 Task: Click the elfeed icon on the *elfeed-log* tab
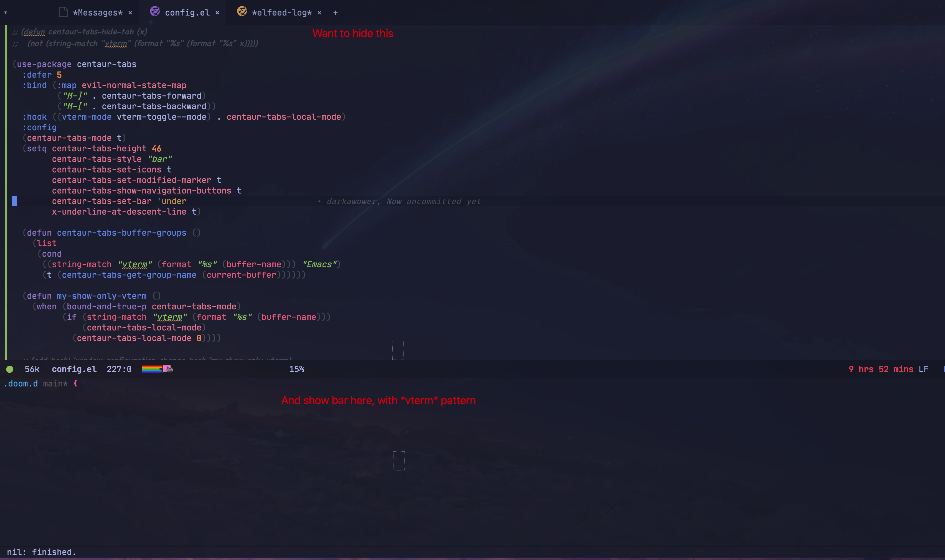pos(241,12)
